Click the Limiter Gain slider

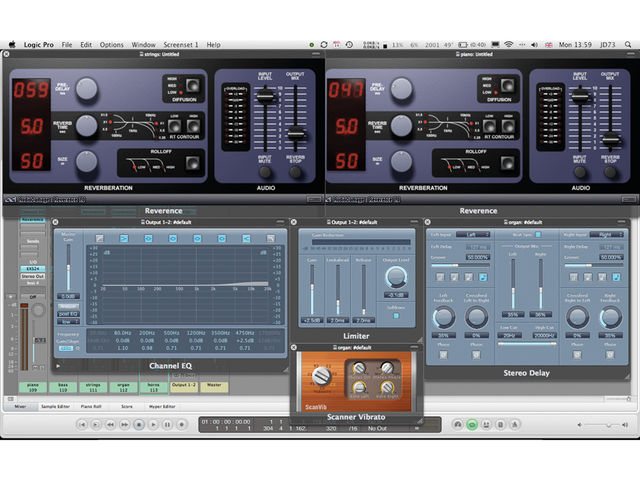[312, 290]
